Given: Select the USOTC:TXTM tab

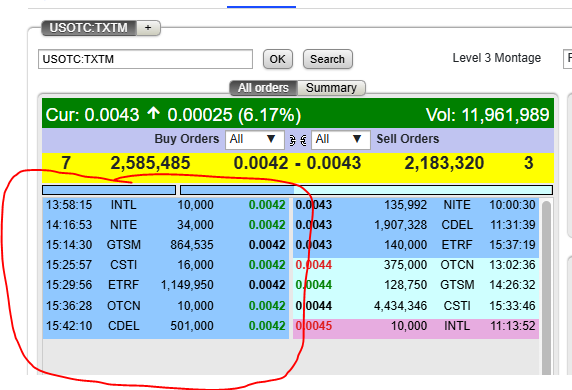Looking at the screenshot, I should click(x=89, y=28).
